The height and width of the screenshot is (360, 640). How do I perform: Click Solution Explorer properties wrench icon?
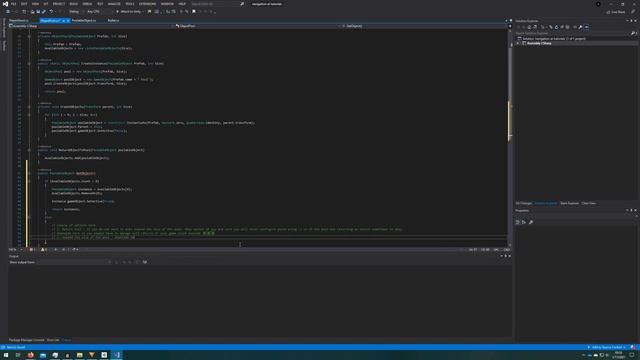[x=580, y=27]
